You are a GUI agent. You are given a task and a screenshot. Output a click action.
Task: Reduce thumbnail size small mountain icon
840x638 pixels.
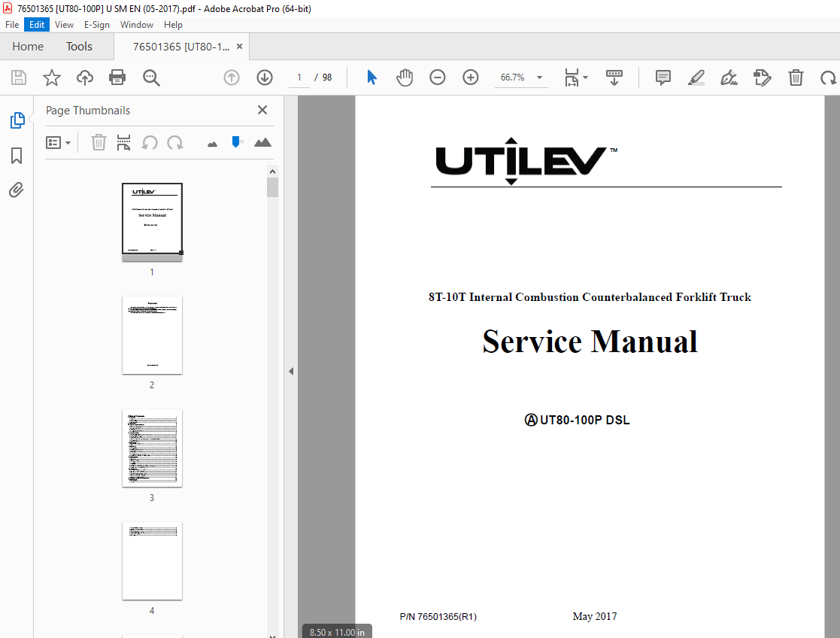(213, 144)
